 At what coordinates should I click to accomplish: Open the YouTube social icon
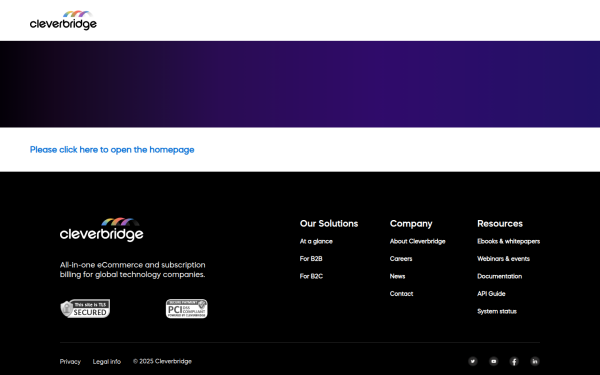(x=494, y=361)
